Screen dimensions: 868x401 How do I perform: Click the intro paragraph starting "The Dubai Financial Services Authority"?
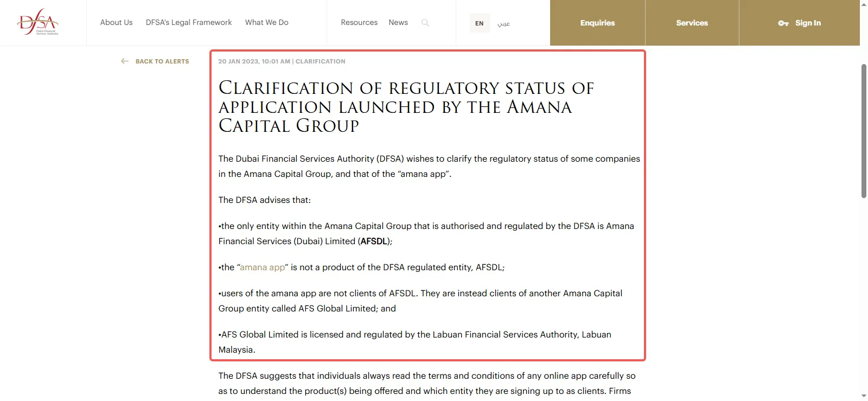tap(429, 166)
